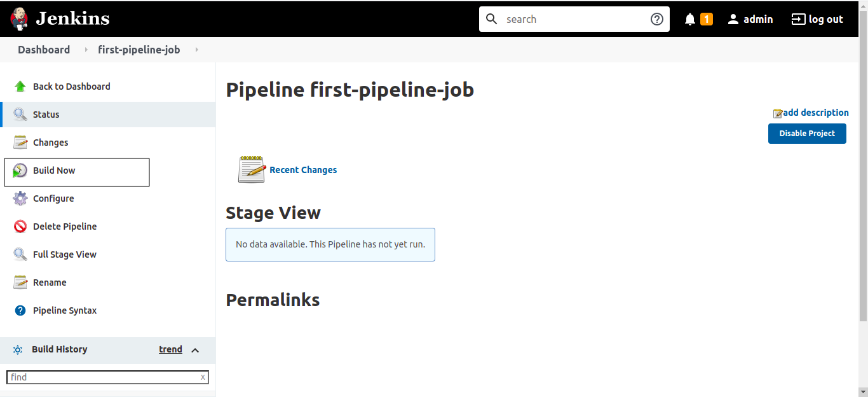
Task: Click the Recent Changes notepad icon
Action: (252, 169)
